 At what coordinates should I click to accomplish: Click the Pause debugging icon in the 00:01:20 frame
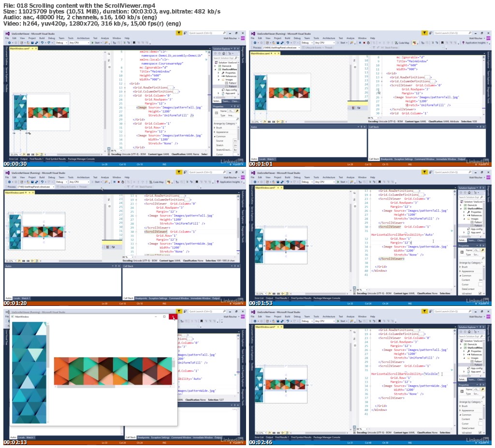(114, 182)
